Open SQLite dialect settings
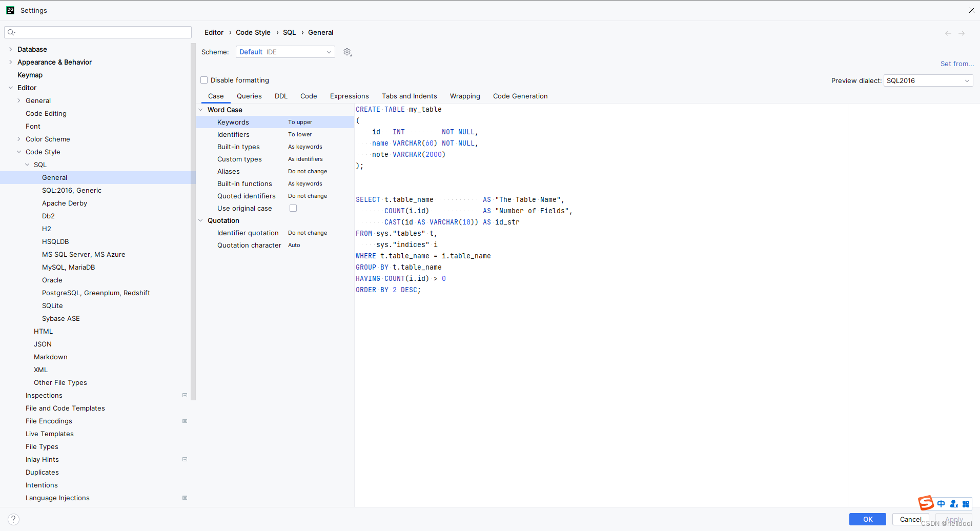The image size is (980, 531). point(52,305)
